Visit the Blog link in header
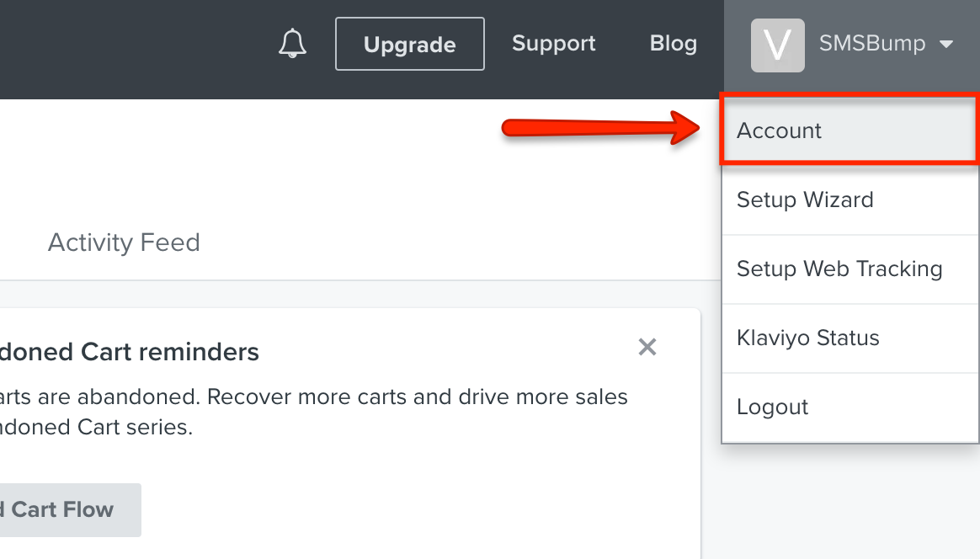Screen dimensions: 980x559 click(x=674, y=43)
